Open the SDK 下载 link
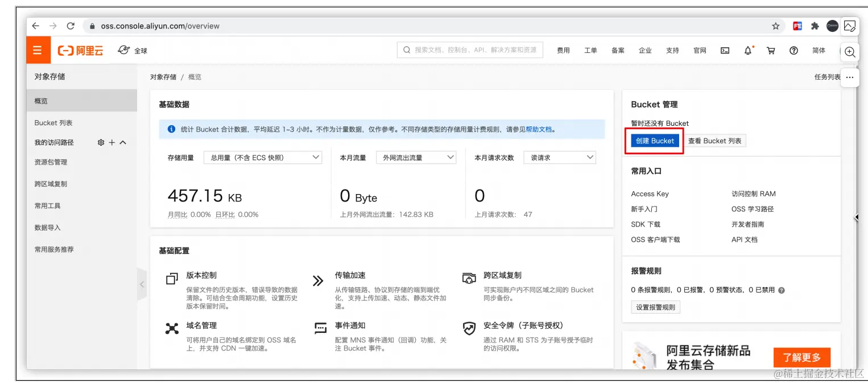 tap(646, 224)
